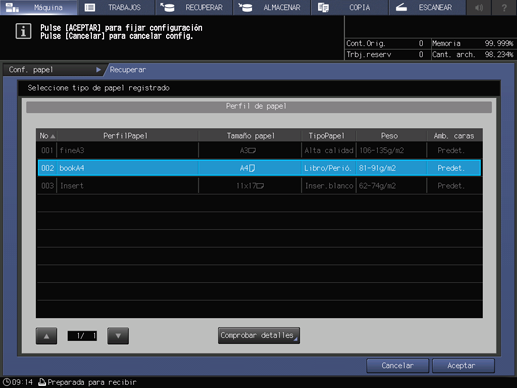
Task: Click the 81-91g/m2 weight cell
Action: click(391, 168)
